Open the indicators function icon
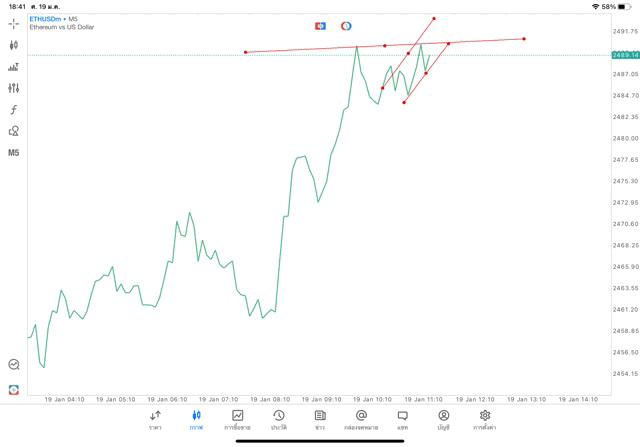Image resolution: width=640 pixels, height=447 pixels. (14, 110)
